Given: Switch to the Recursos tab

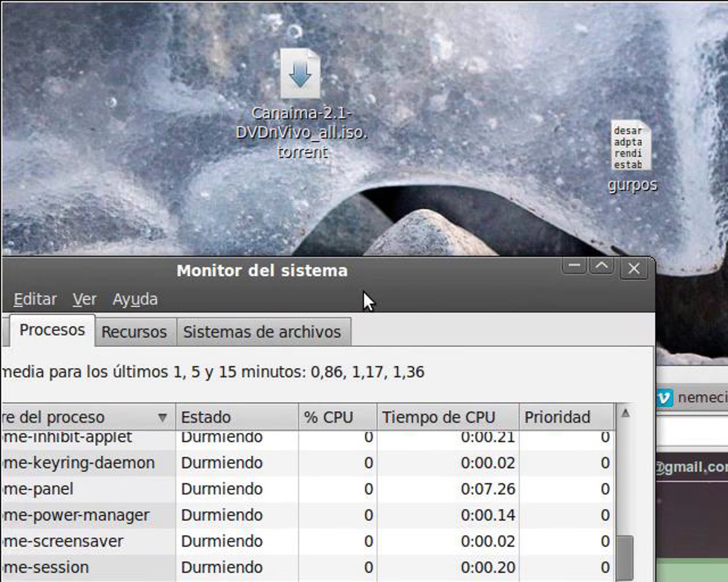Looking at the screenshot, I should (134, 332).
